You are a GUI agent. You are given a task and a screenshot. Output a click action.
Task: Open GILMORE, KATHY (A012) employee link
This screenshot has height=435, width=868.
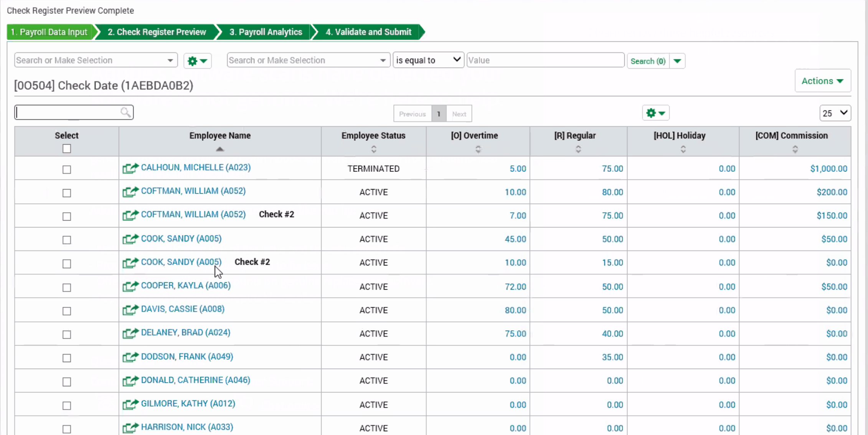(188, 404)
